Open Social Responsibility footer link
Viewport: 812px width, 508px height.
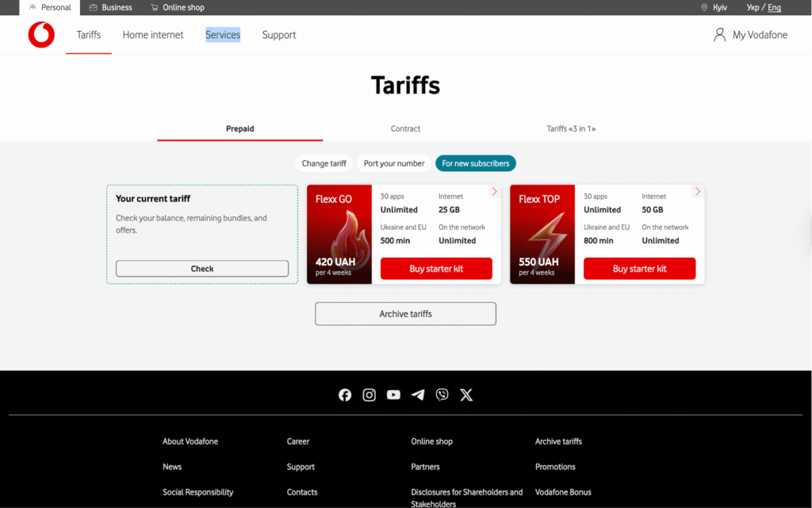197,492
